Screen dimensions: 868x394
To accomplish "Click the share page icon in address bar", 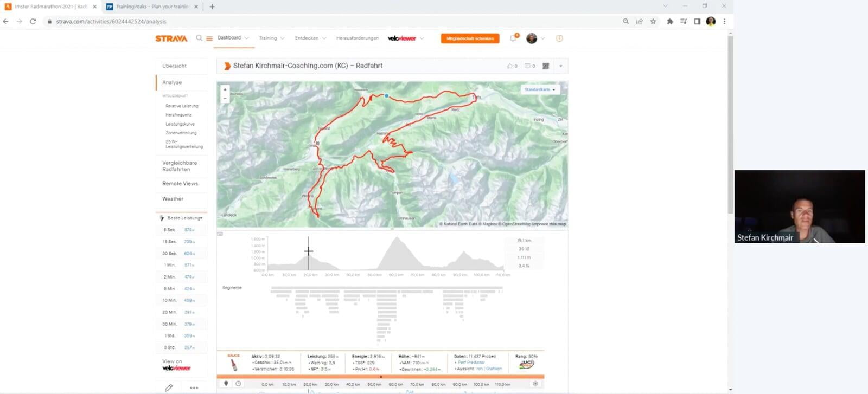I will 640,21.
